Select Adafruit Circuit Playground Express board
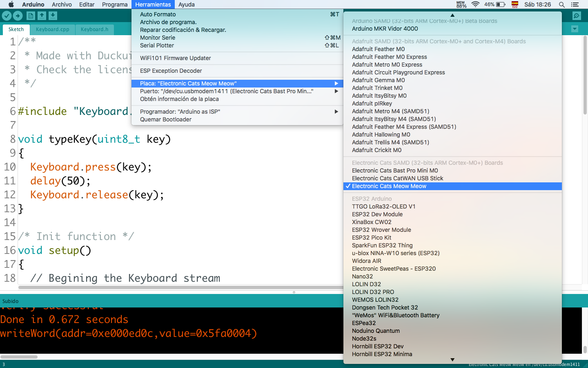 pos(453,72)
